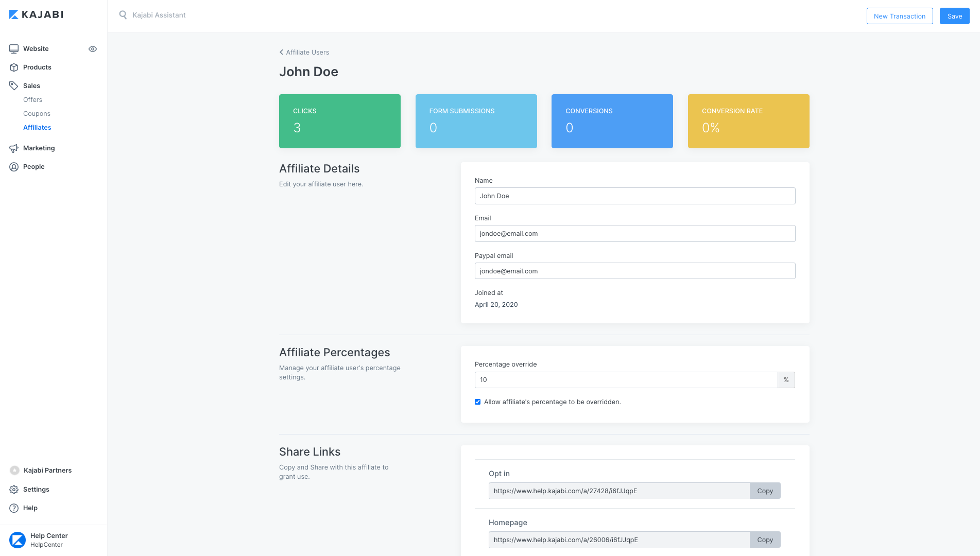The height and width of the screenshot is (556, 980).
Task: Open Kajabi Partners link
Action: tap(47, 471)
